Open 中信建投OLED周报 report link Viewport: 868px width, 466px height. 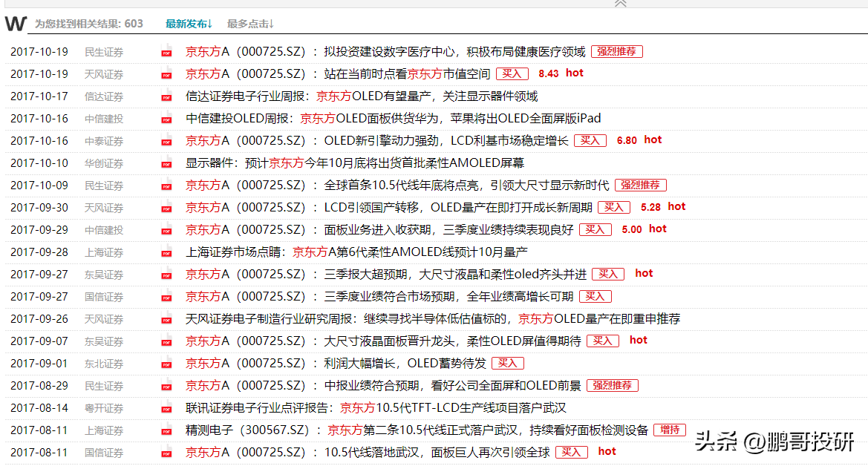[x=393, y=119]
